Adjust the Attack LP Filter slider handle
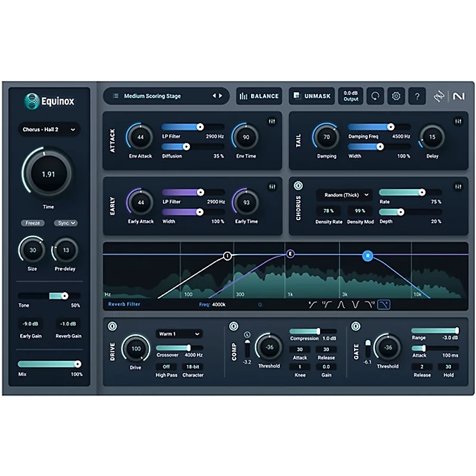Screen dimensions: 476x476 coord(200,127)
